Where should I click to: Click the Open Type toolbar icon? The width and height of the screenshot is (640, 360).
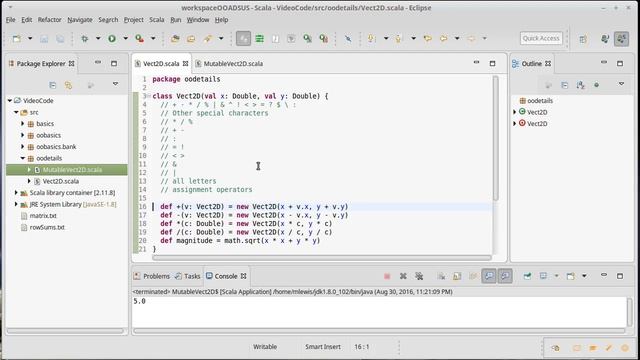tap(175, 39)
